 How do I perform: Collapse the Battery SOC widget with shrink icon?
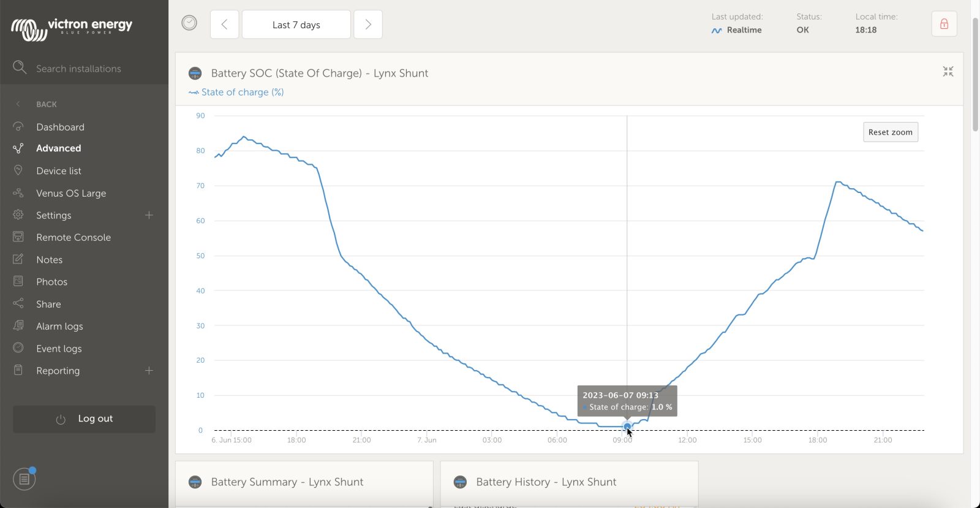click(948, 72)
